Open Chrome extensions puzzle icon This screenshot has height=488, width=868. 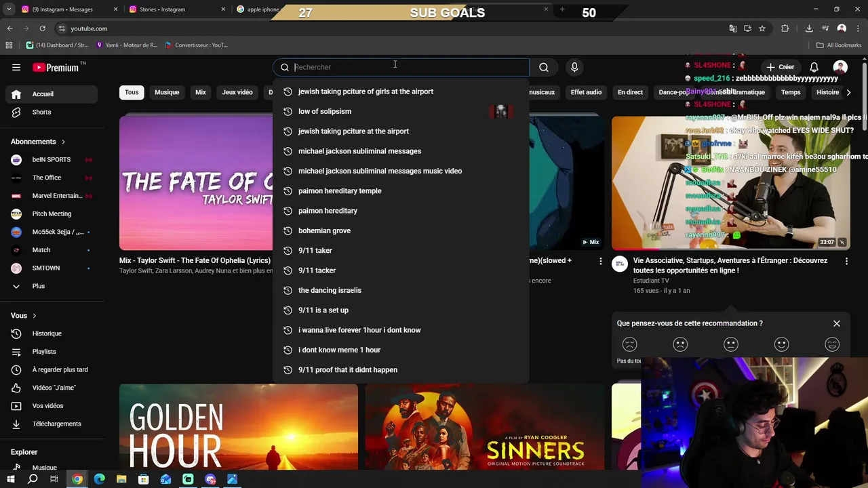point(785,28)
